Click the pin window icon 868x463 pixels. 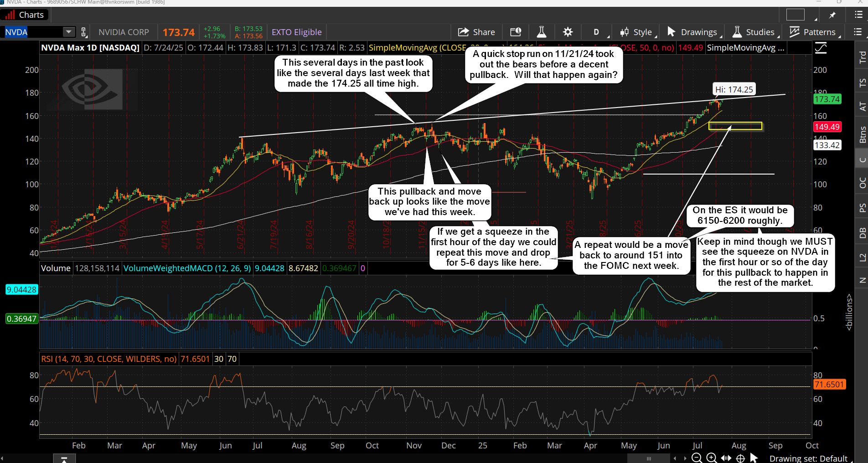(832, 15)
